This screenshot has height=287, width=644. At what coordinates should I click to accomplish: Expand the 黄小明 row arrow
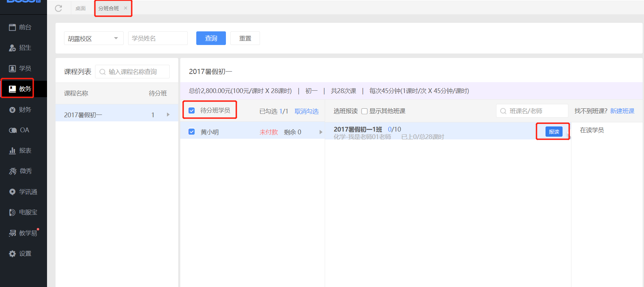(x=321, y=132)
